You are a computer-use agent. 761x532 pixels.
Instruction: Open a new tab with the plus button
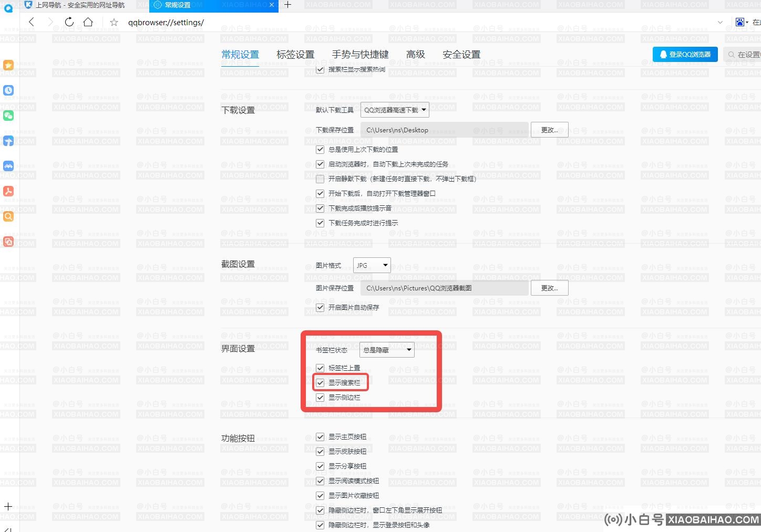(x=287, y=5)
